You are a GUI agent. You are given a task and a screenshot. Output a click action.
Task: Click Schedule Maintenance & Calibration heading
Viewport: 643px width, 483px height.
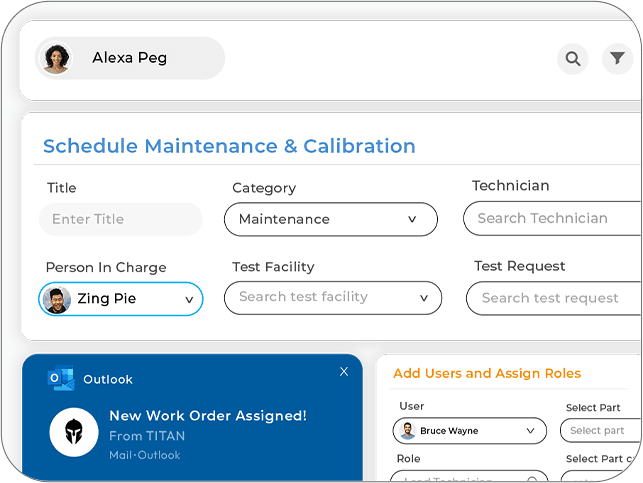pos(229,146)
